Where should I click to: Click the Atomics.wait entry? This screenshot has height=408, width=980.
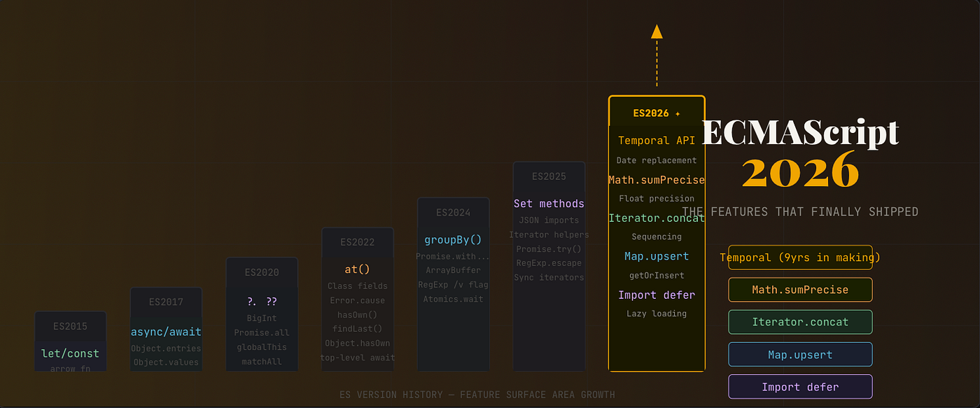(x=453, y=300)
